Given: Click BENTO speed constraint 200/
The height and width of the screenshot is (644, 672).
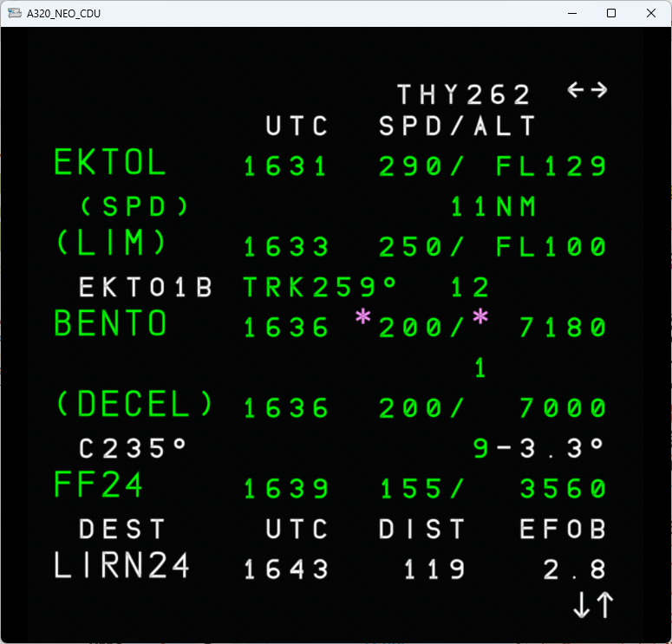Looking at the screenshot, I should coord(421,328).
